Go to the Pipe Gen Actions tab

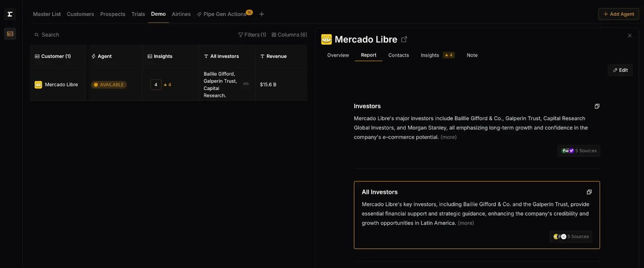[224, 14]
